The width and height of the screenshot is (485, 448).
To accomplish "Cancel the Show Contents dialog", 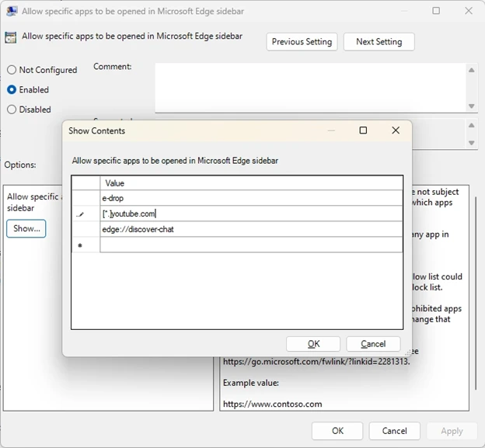I will click(x=373, y=344).
